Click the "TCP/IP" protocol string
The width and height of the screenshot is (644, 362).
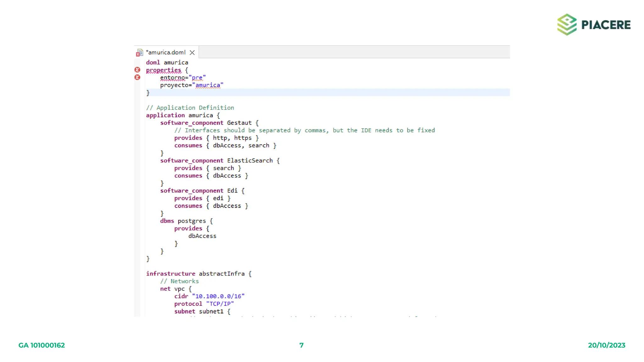[x=220, y=304]
